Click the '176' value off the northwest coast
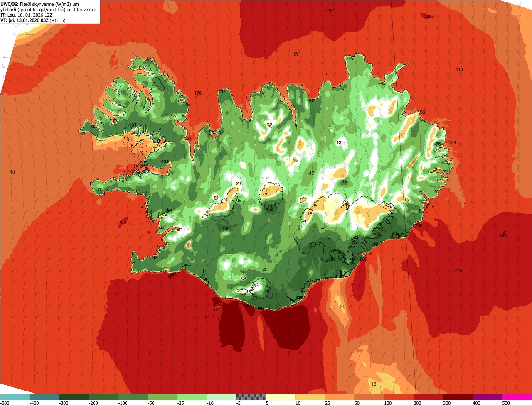Screen dimensions: 532x406 point(198,93)
